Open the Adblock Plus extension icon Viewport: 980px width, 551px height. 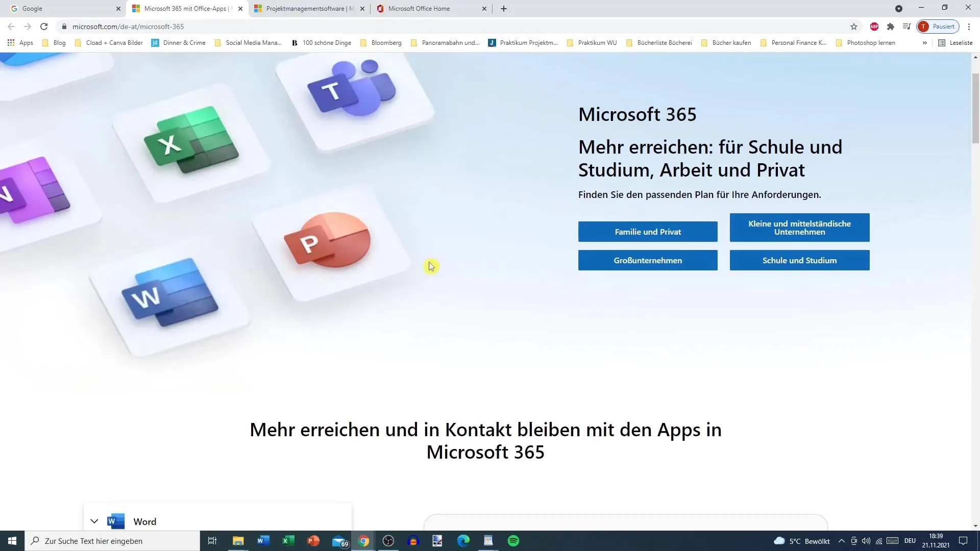874,27
